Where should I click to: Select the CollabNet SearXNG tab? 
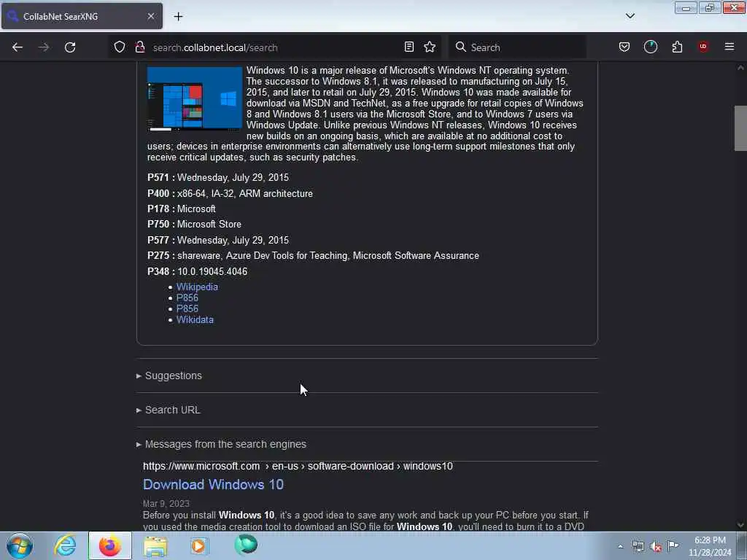coord(82,16)
